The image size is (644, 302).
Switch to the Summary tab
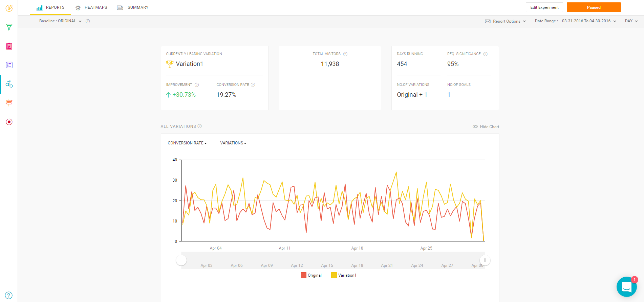click(x=133, y=7)
